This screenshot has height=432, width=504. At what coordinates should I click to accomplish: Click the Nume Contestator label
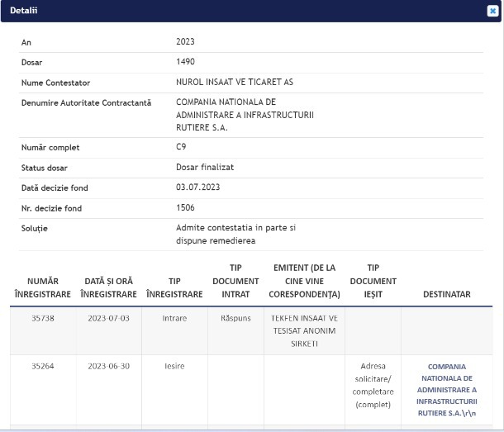(55, 83)
